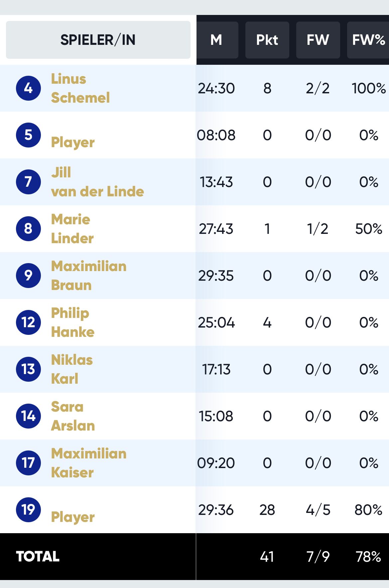Viewport: 389px width, 588px height.
Task: Click the number 14 jersey badge
Action: coord(29,416)
